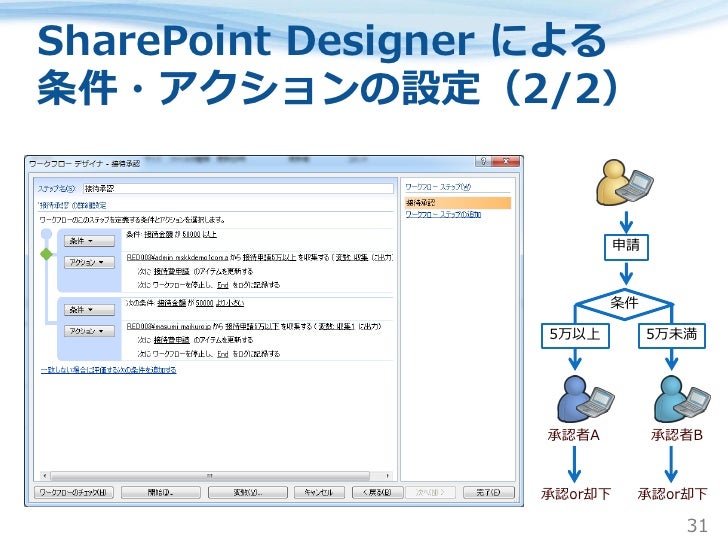Image resolution: width=728 pixels, height=546 pixels.
Task: Click the 承認者B label text
Action: click(676, 435)
